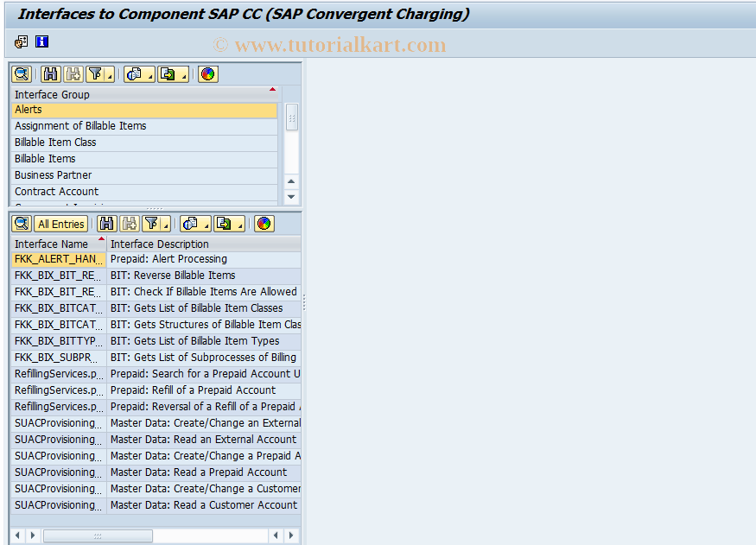The image size is (756, 545).
Task: Select Master Data: Create/Change an External row
Action: (x=205, y=423)
